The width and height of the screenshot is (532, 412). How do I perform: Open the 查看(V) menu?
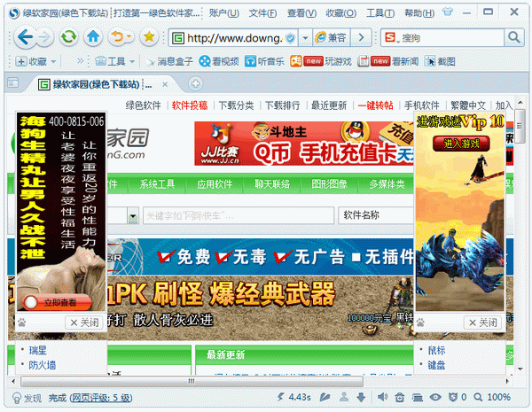tap(301, 13)
